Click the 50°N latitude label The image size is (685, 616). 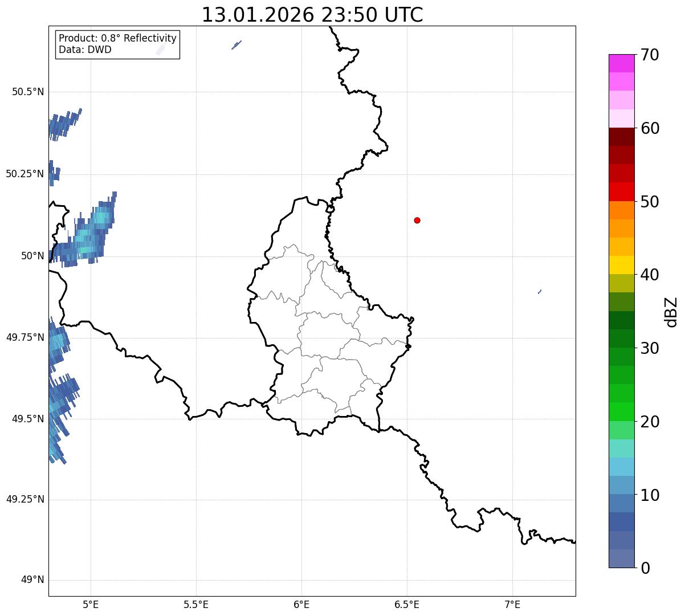click(x=32, y=256)
